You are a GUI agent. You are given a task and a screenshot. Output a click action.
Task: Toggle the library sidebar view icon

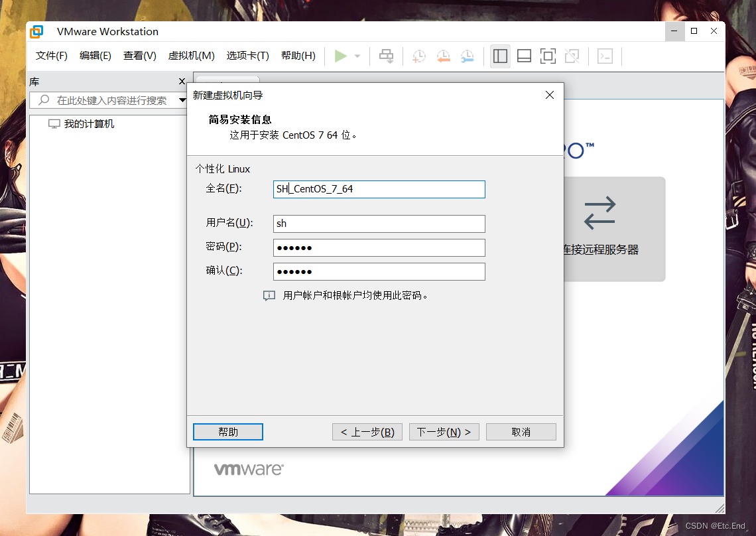pos(500,56)
